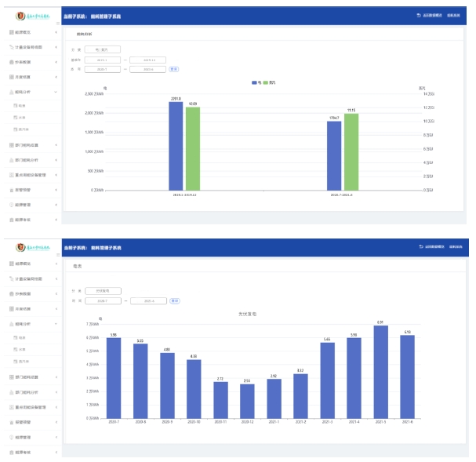Toggle sidebar collapse icon below the logo on the comparison page

pos(57,23)
